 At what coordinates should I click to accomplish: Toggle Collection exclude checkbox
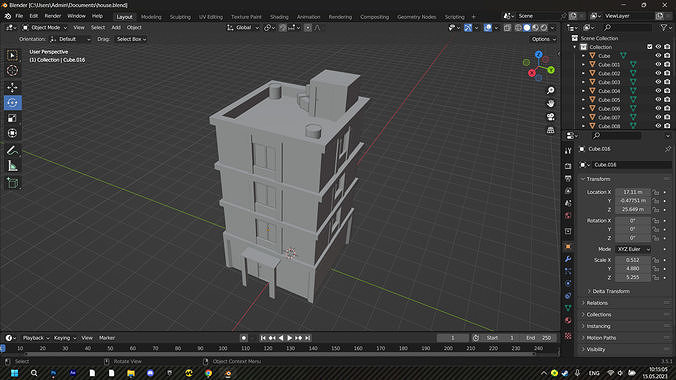point(650,47)
